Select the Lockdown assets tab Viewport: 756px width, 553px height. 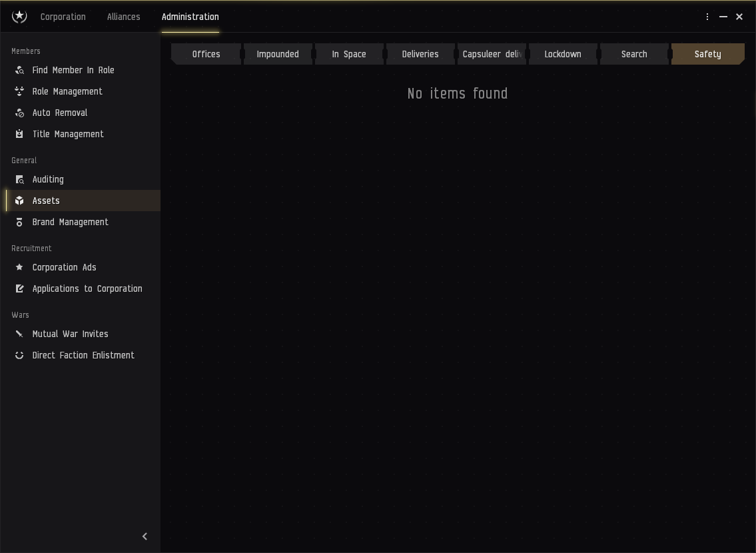coord(563,54)
